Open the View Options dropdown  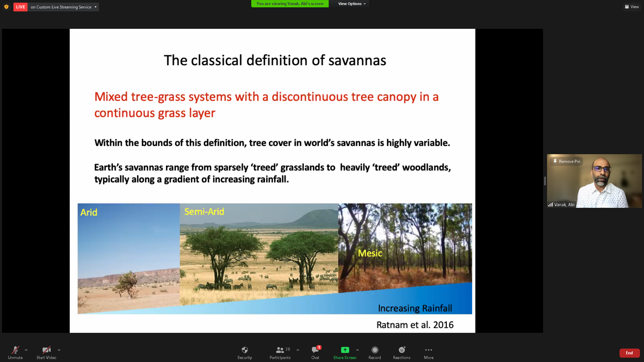(x=352, y=4)
